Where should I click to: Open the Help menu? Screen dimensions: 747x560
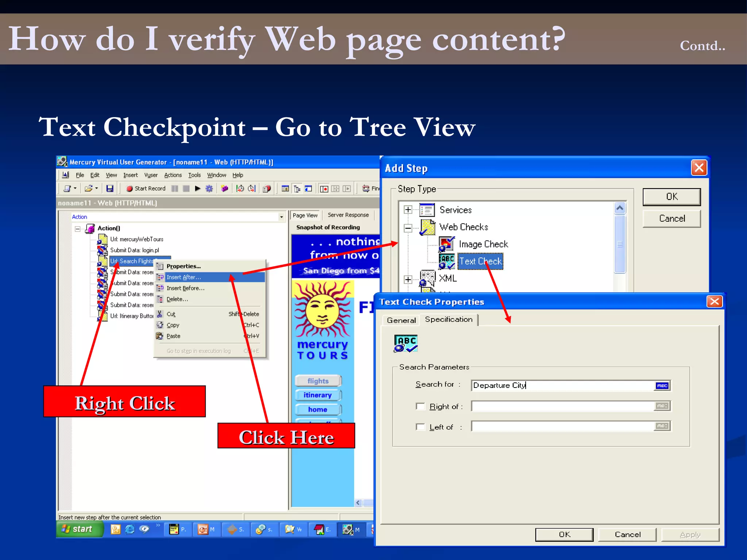(x=238, y=175)
